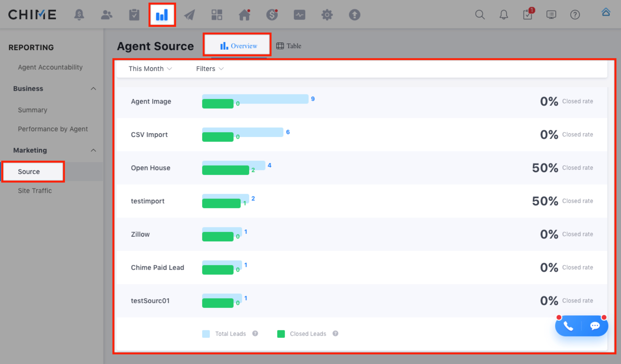Open the Tasks clipboard icon

pyautogui.click(x=134, y=15)
